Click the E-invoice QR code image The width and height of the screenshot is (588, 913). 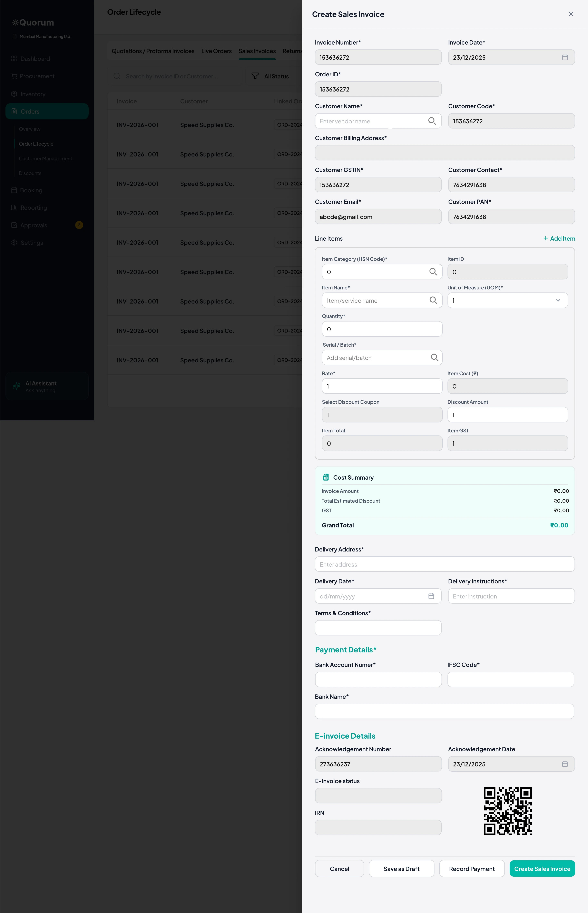coord(507,811)
